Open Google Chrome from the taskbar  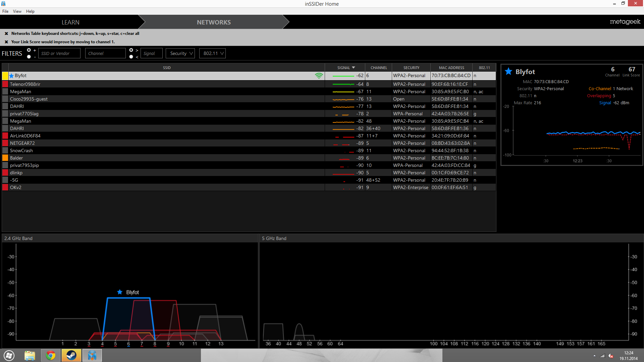coord(51,355)
